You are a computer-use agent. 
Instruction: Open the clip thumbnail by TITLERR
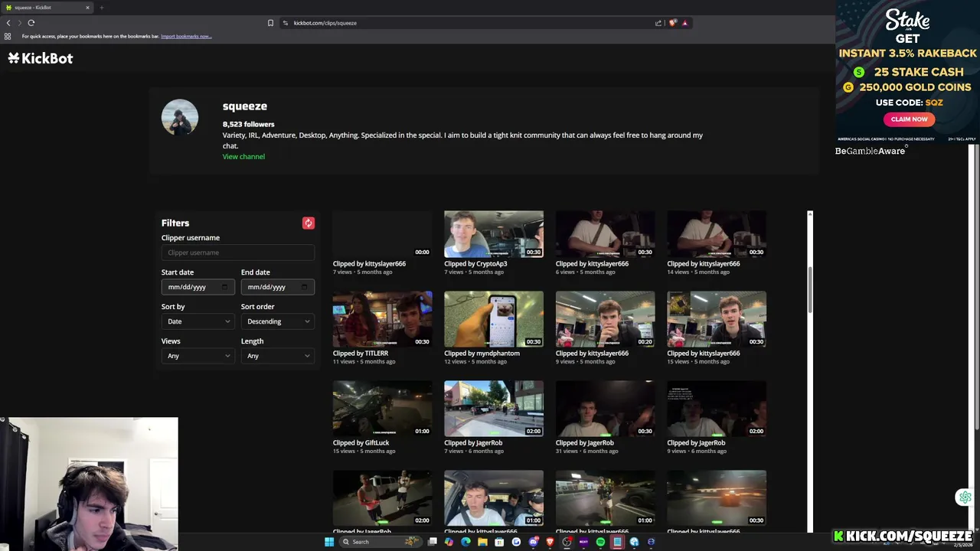382,318
